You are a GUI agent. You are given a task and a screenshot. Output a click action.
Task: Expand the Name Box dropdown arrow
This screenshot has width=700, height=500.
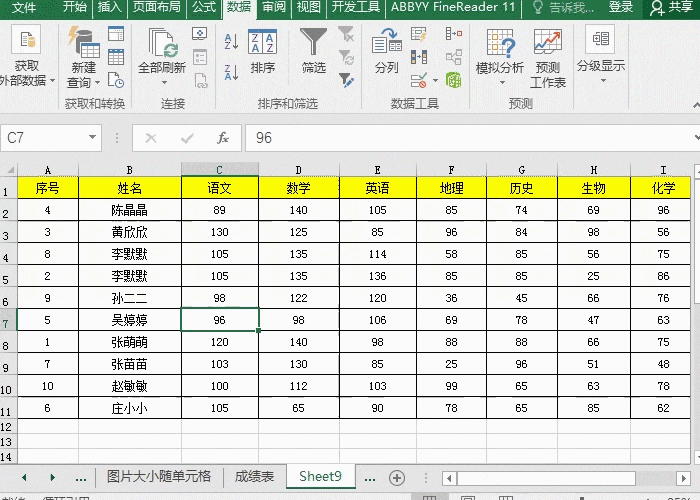93,138
